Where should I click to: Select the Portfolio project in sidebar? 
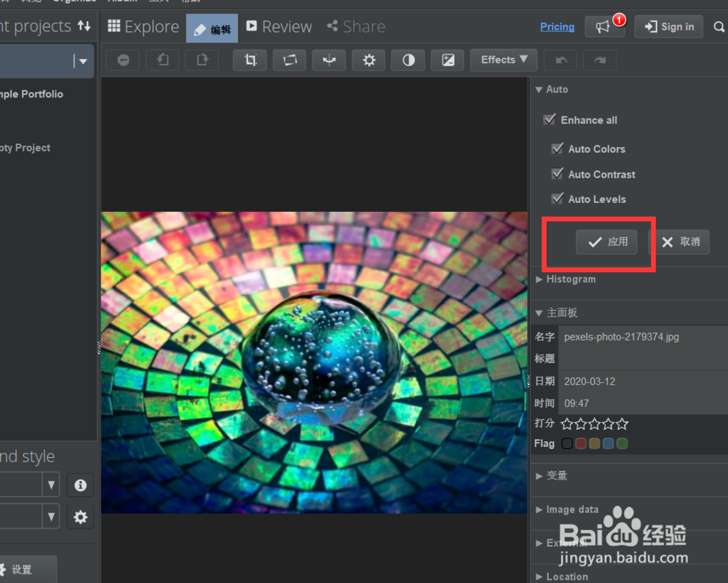(31, 94)
